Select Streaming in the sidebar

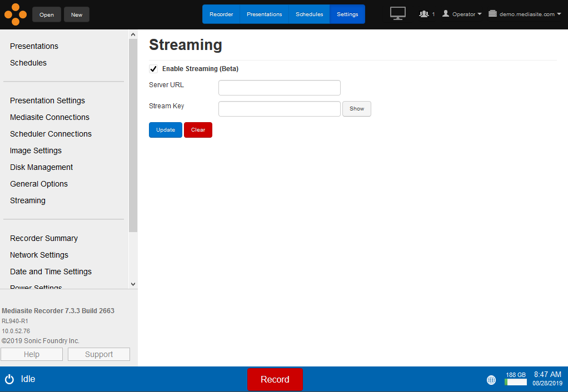28,200
